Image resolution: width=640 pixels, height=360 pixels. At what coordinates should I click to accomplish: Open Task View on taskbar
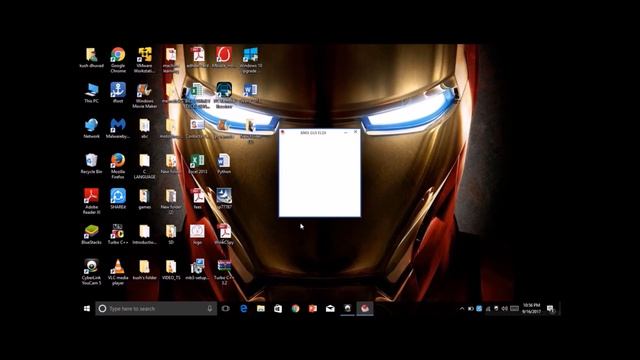pyautogui.click(x=226, y=309)
